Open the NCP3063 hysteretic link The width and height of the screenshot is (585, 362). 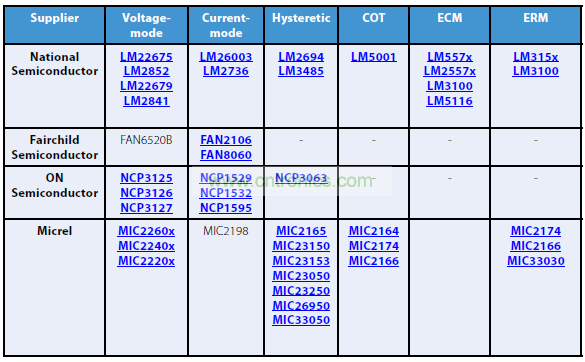pos(301,178)
